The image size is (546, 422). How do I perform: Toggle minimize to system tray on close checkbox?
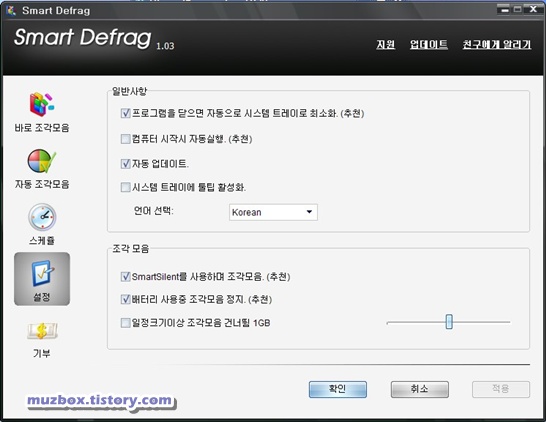(125, 113)
